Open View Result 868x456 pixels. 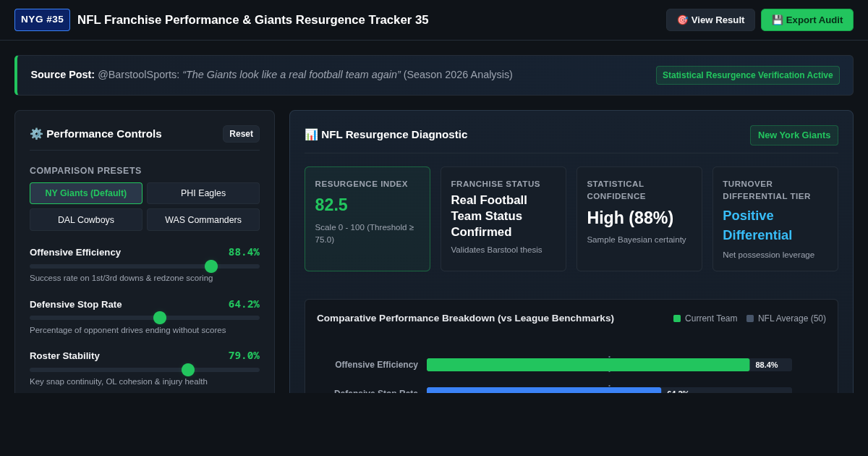(710, 20)
